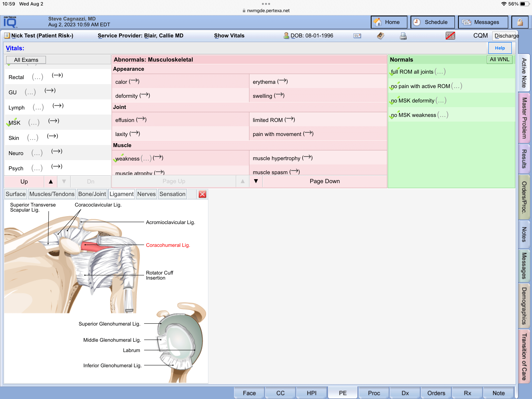Click the crossed-out PQRS icon
Viewport: 532px width, 399px height.
tap(450, 36)
